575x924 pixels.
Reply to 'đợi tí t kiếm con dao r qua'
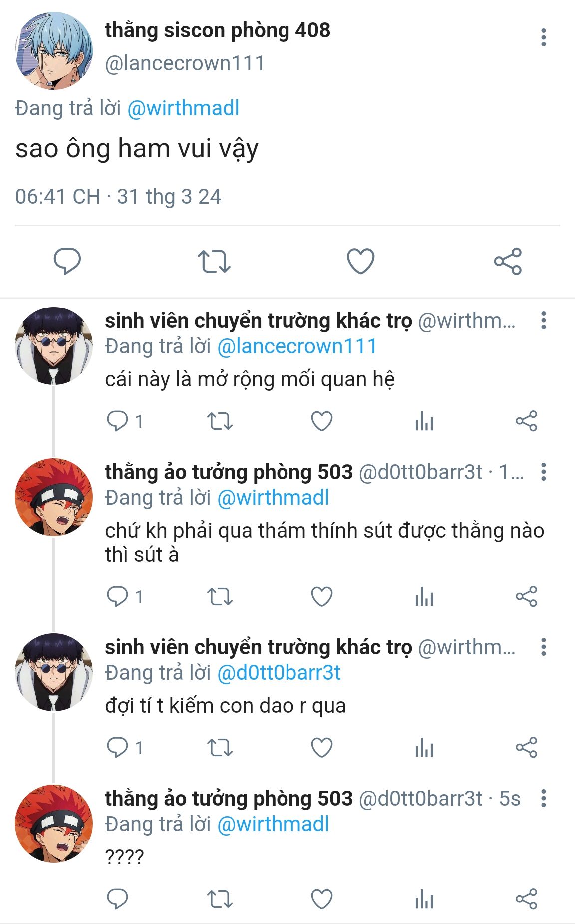pos(118,748)
